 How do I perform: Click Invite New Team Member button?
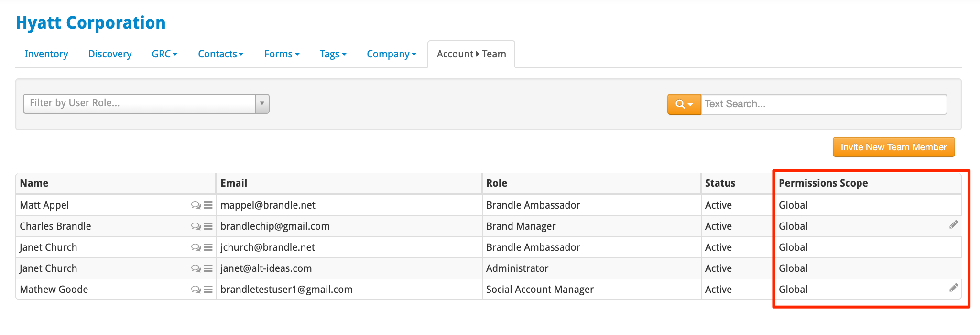click(893, 147)
